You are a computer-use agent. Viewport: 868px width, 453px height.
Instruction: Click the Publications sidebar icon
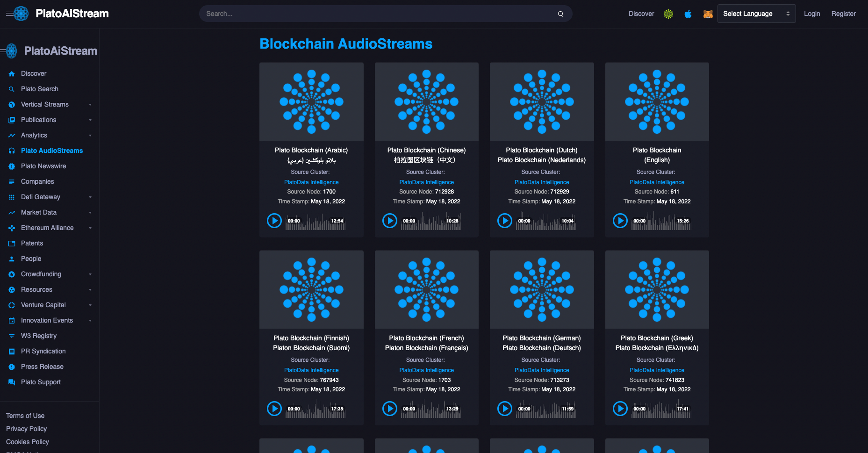12,120
